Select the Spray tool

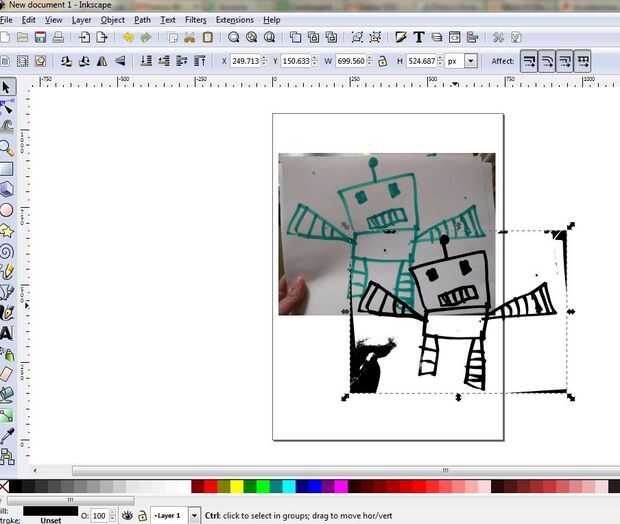6,354
